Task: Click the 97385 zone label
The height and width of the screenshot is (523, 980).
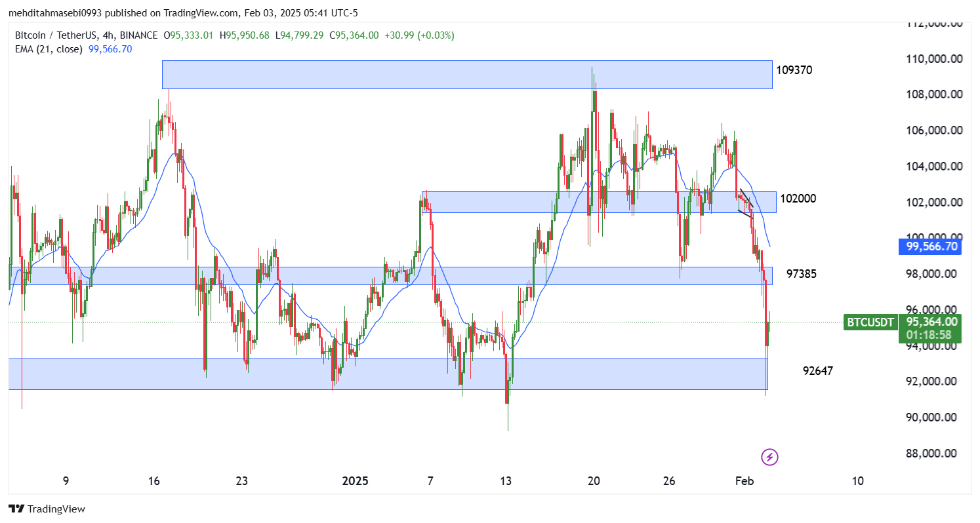Action: (801, 274)
